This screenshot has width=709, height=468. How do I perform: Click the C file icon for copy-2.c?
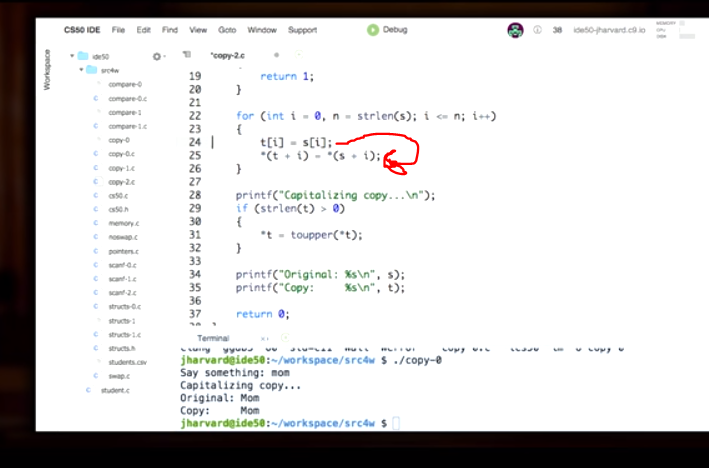tap(96, 182)
